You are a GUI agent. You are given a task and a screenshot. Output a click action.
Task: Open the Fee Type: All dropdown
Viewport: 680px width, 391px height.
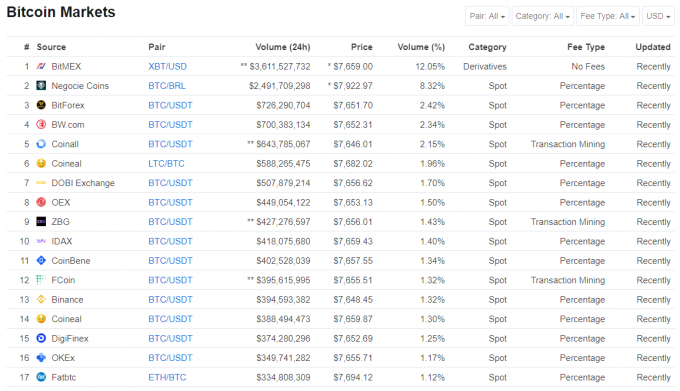[608, 16]
